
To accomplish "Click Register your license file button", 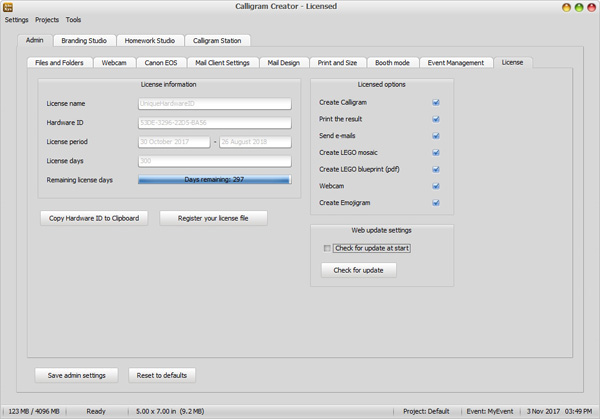I will coord(213,218).
